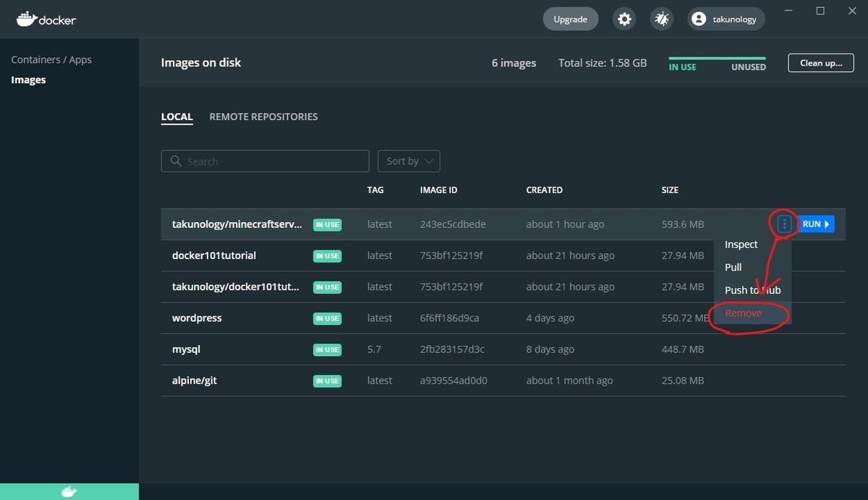The image size is (868, 500).
Task: Click the UNUSED legend label
Action: 749,67
